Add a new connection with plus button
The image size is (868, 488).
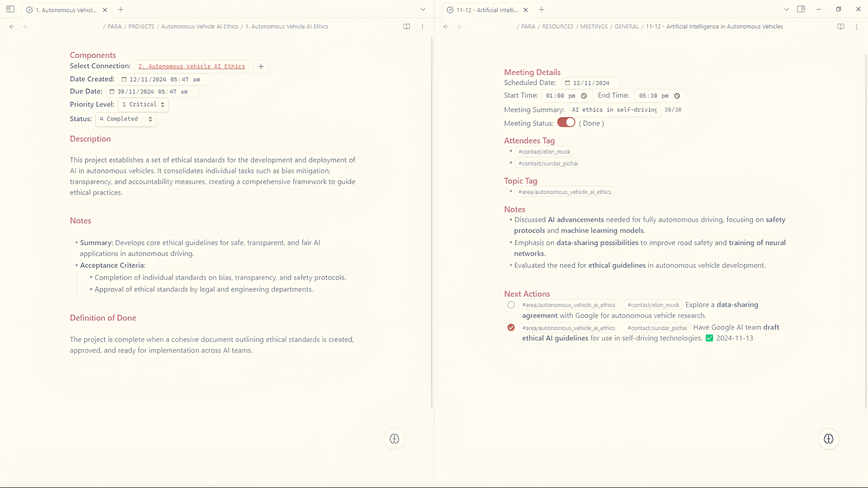click(261, 66)
